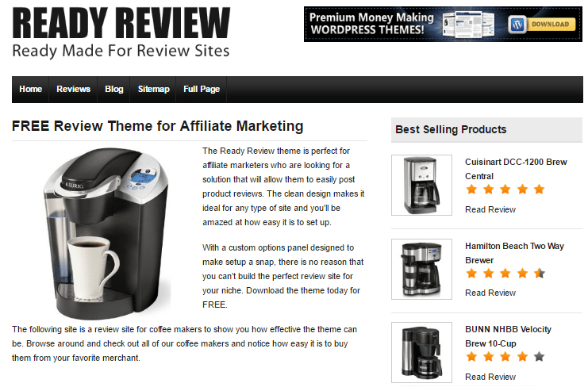Screen dimensions: 588x387
Task: Click the WordPress logo icon in banner
Action: 517,25
